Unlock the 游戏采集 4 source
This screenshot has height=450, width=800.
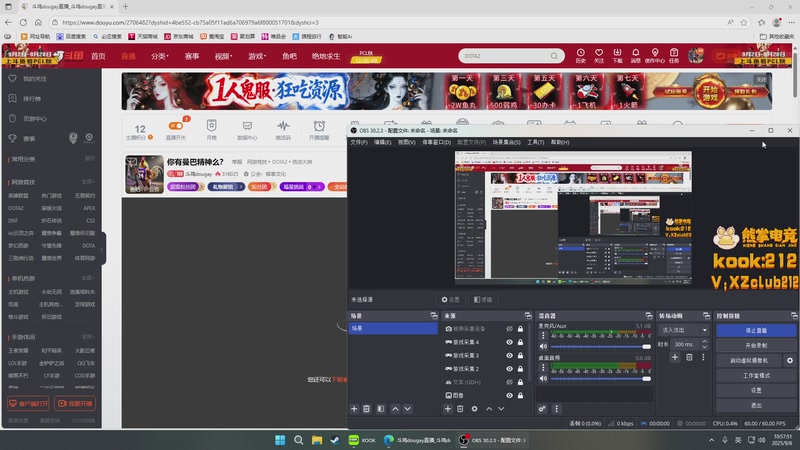520,342
